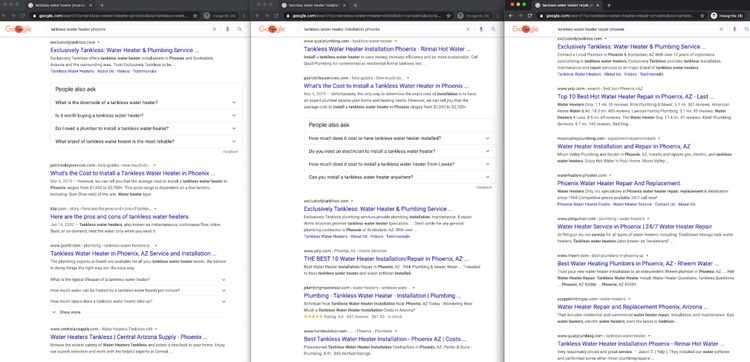
Task: Voice search mic beside 'tankless water heater phoenix' query
Action: tap(227, 29)
